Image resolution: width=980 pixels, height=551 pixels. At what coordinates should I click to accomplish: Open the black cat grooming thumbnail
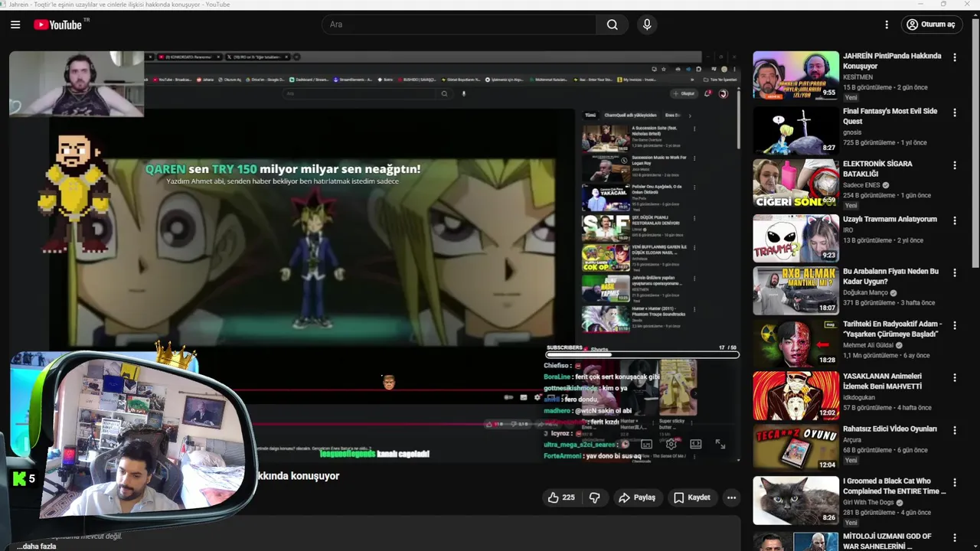795,500
